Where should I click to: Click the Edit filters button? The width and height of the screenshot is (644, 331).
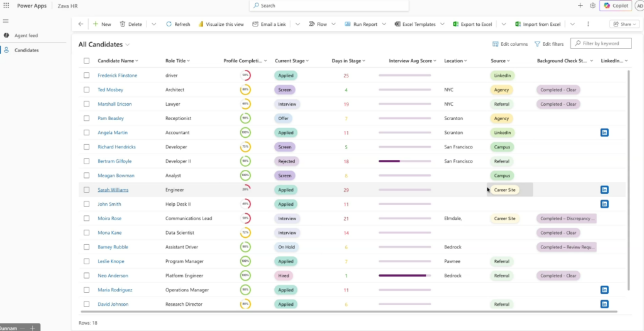point(548,44)
